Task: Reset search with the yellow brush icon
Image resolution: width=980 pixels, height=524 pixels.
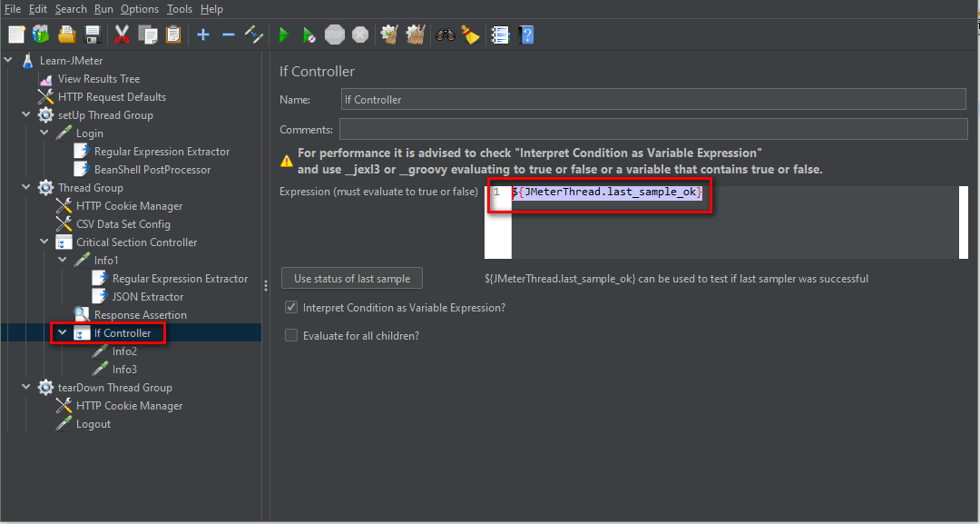Action: click(x=471, y=35)
